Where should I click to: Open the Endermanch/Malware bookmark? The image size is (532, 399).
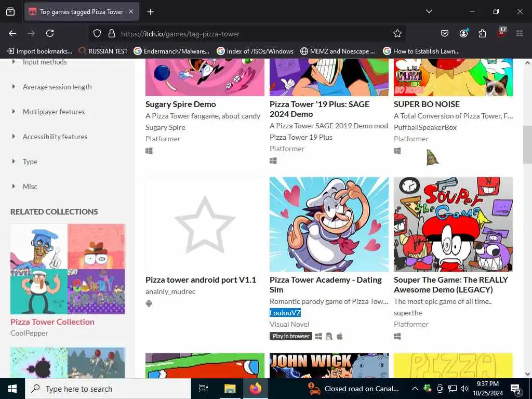click(171, 51)
